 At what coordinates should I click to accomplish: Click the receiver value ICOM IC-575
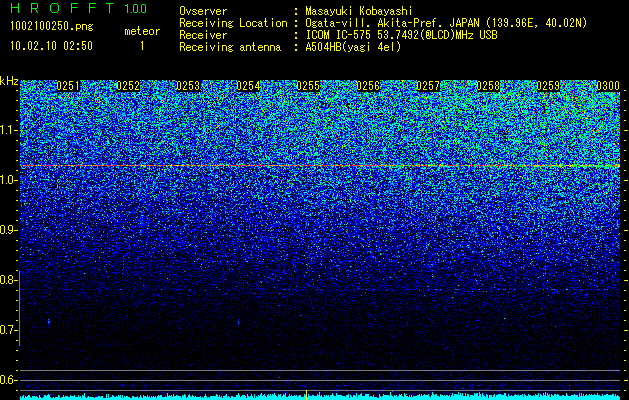tap(339, 35)
